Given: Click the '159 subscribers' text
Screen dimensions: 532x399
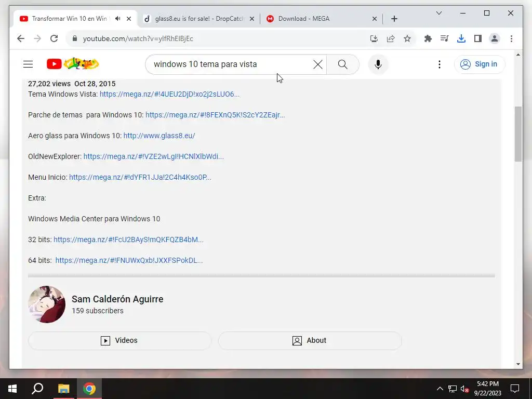Looking at the screenshot, I should 97,311.
